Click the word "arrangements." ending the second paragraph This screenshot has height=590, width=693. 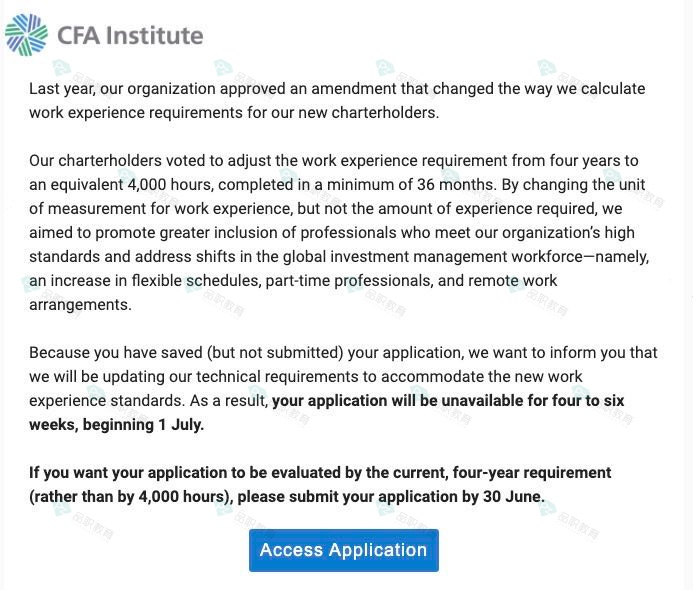tap(80, 304)
